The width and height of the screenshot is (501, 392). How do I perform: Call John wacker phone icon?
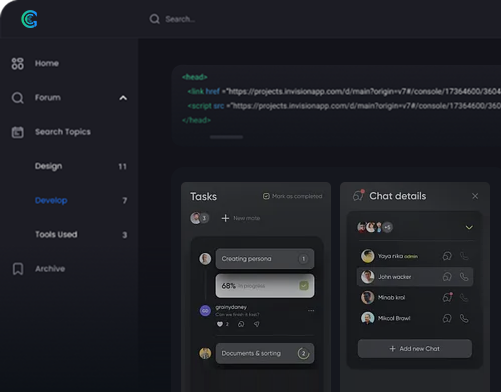tap(464, 277)
